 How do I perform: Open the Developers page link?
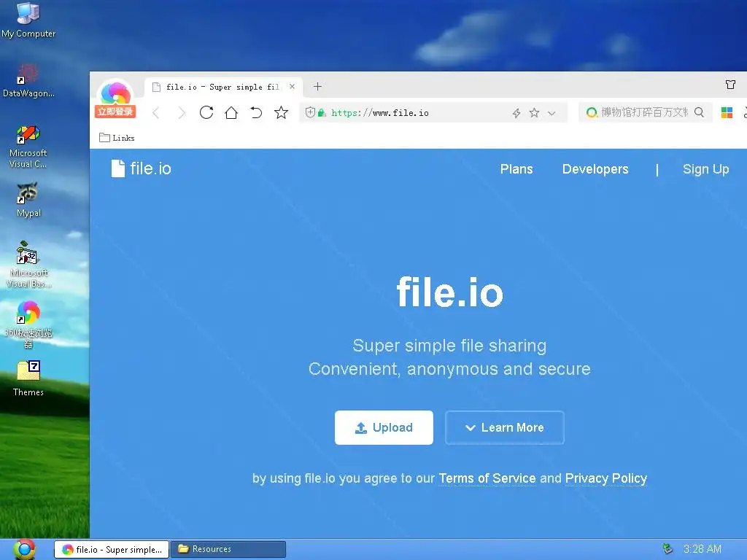tap(595, 169)
